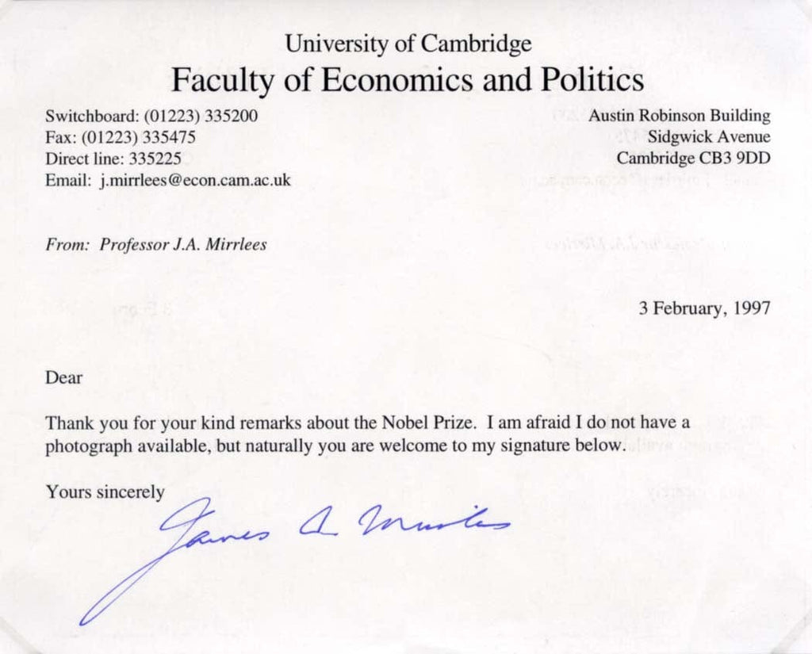Click the Direct line number 335225
The height and width of the screenshot is (654, 812).
click(x=155, y=159)
